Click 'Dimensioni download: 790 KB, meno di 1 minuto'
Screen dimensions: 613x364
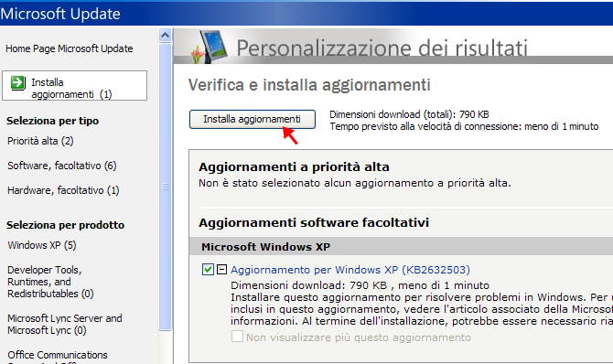click(360, 285)
